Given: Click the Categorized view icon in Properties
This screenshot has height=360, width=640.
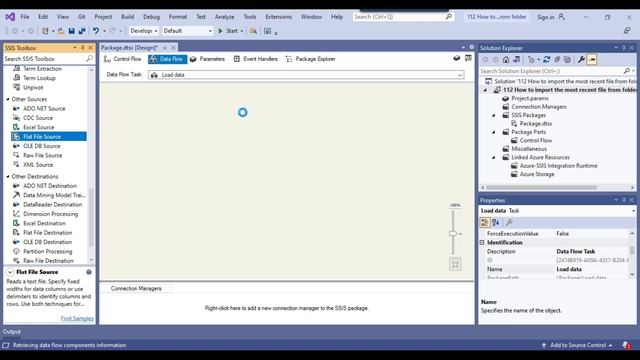Looking at the screenshot, I should [485, 222].
